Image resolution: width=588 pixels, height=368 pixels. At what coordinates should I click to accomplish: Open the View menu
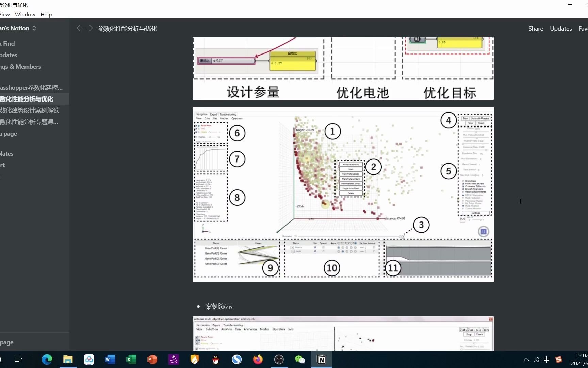click(5, 14)
